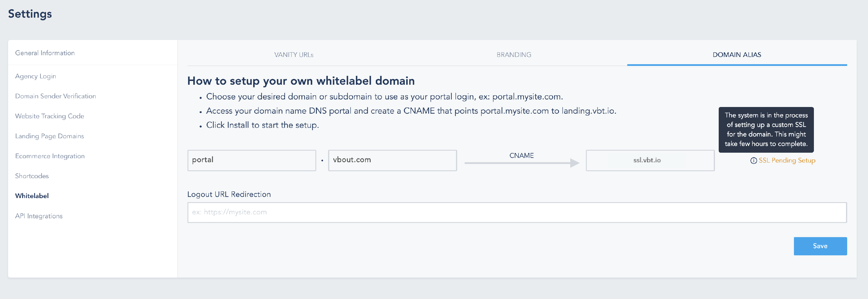Open the Shortcodes settings page

[32, 176]
